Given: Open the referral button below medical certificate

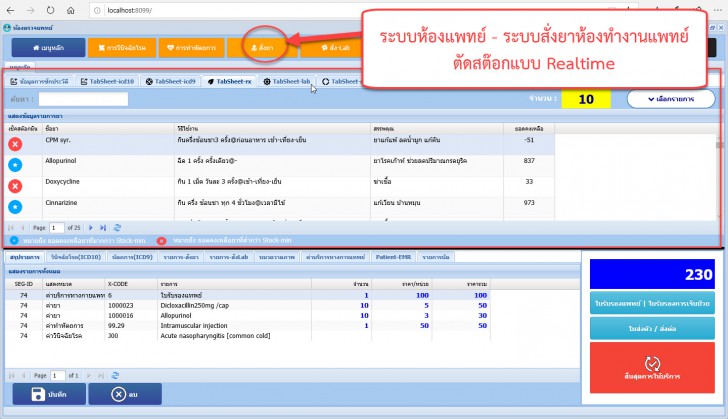Looking at the screenshot, I should (x=652, y=328).
